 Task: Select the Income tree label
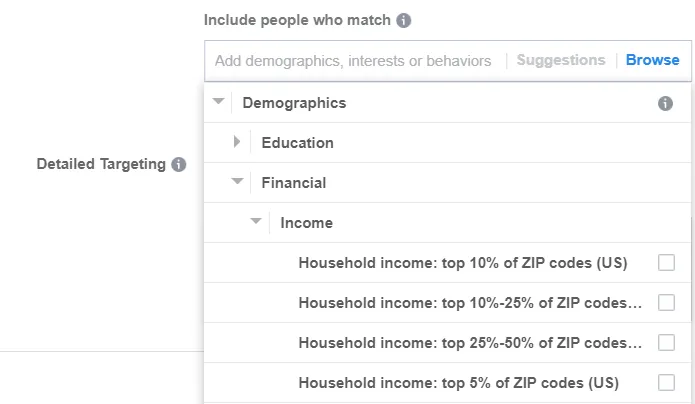(x=306, y=223)
